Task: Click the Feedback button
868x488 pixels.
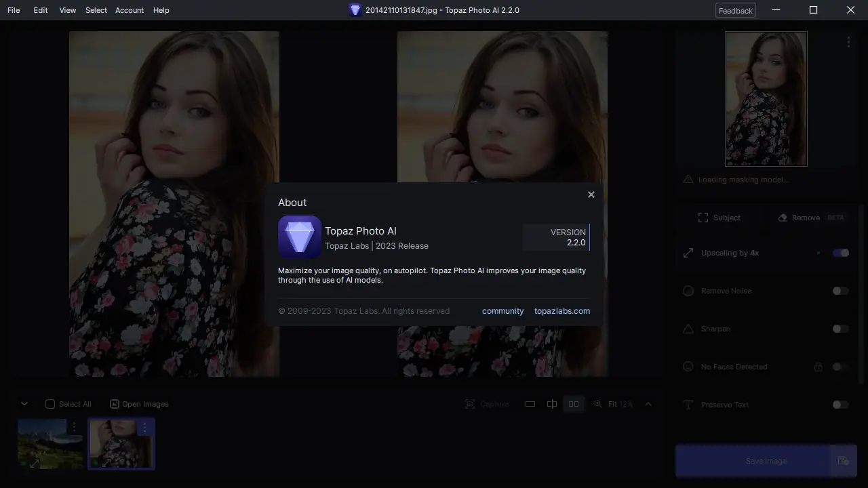Action: pyautogui.click(x=736, y=10)
